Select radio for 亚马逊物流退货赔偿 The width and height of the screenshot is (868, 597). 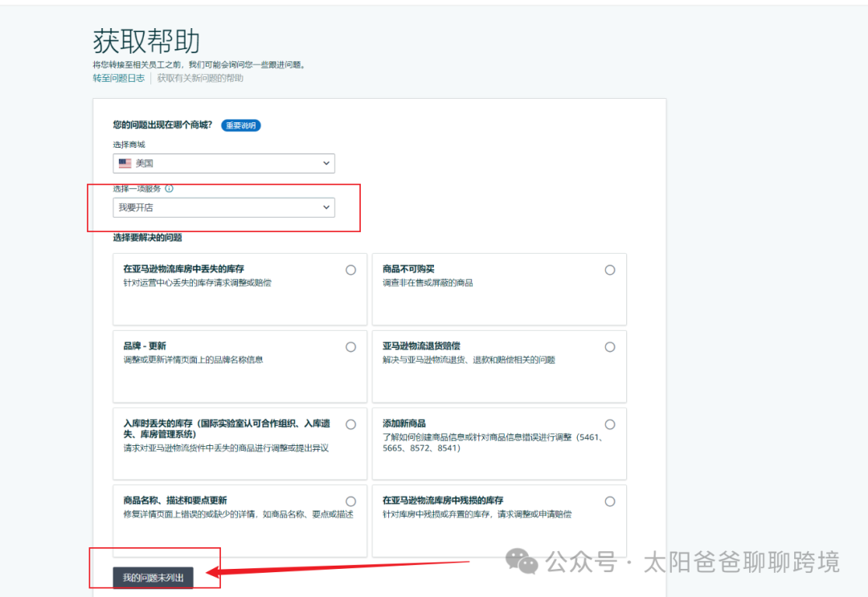(610, 347)
